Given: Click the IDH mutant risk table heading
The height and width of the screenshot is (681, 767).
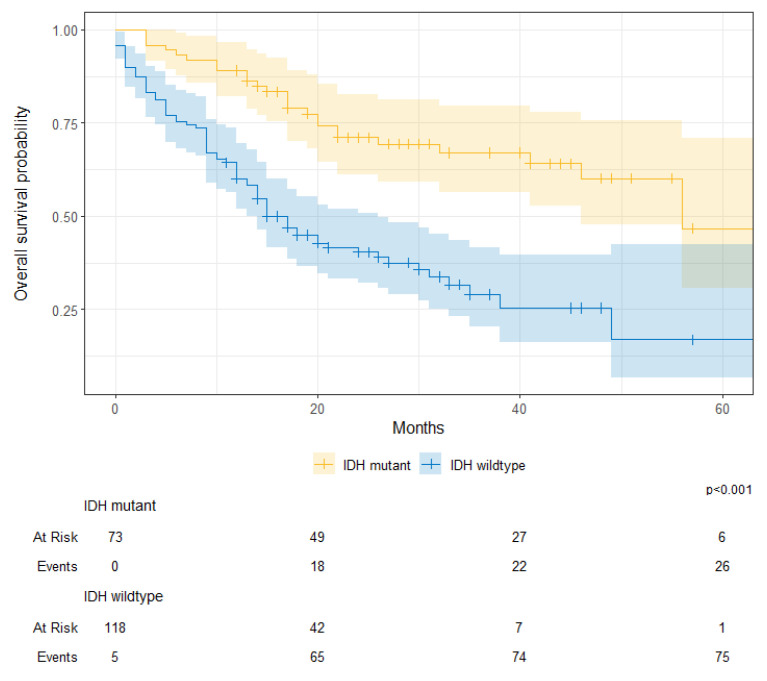Looking at the screenshot, I should point(120,506).
